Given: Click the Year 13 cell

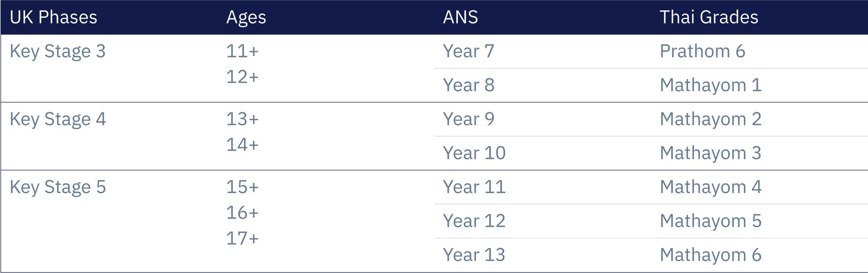Looking at the screenshot, I should tap(474, 255).
